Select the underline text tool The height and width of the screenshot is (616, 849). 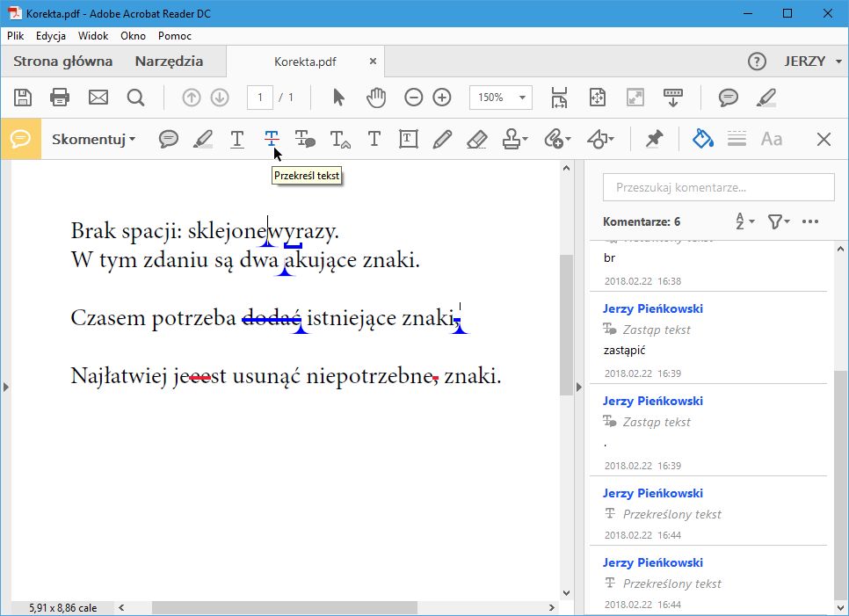(237, 139)
